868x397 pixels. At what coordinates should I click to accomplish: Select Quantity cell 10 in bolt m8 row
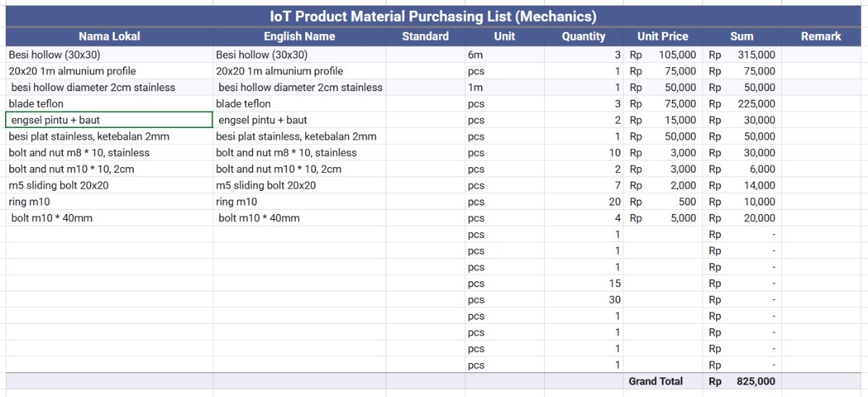tap(583, 153)
